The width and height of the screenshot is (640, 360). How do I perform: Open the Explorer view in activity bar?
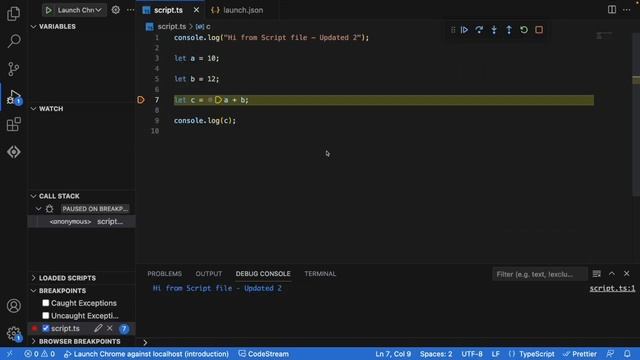(x=13, y=13)
